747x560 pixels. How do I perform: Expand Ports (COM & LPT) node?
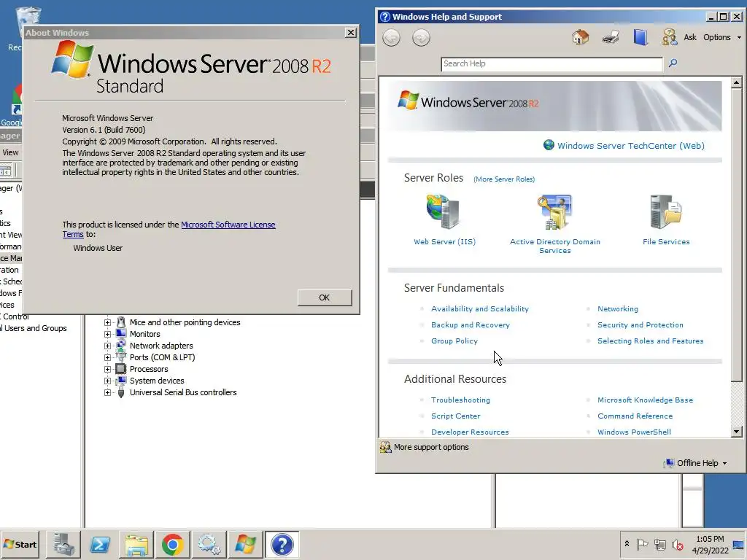coord(108,357)
